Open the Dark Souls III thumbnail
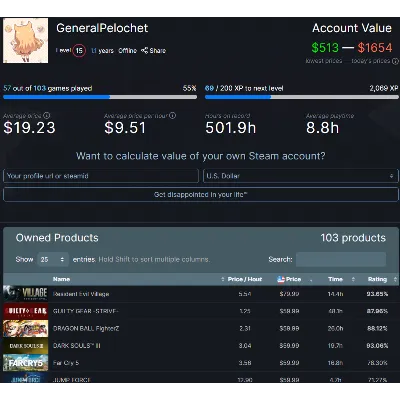The height and width of the screenshot is (400, 400). click(x=25, y=346)
